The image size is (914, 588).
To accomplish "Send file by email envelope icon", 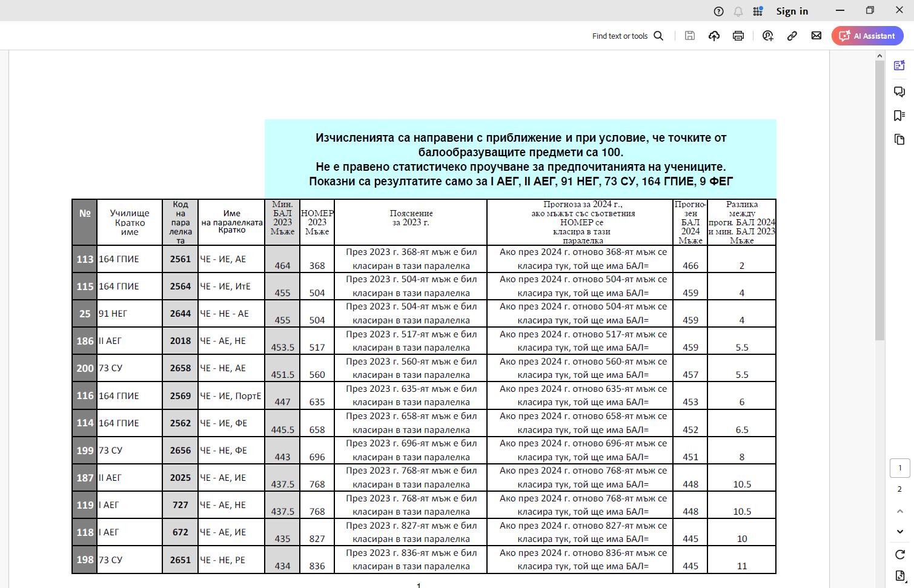I will click(x=816, y=36).
